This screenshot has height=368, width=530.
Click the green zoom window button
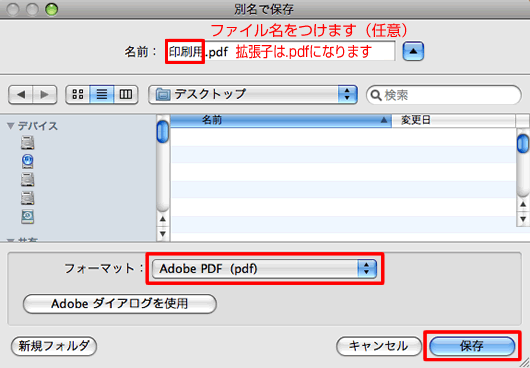[x=52, y=9]
